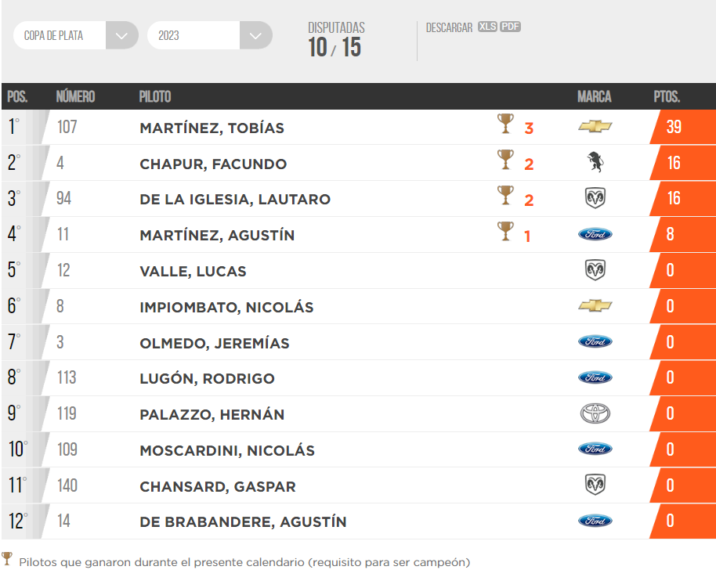716x588 pixels.
Task: Select the De Brabandere, Agustín row
Action: click(x=243, y=521)
